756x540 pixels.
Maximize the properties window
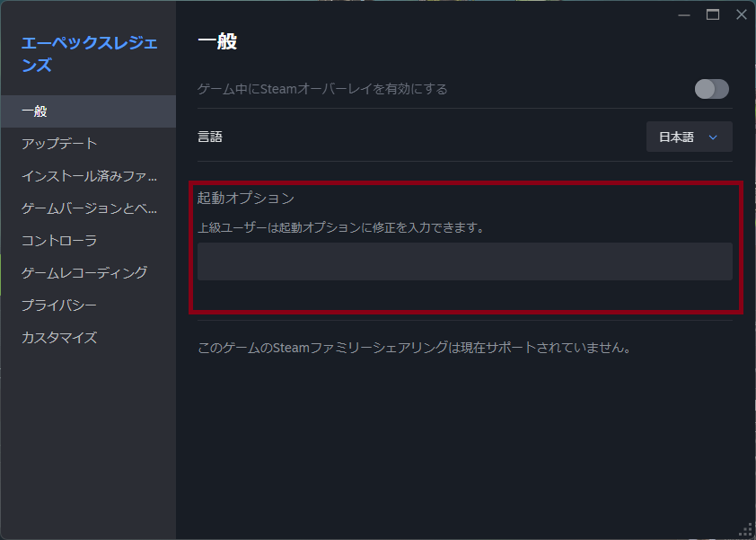point(713,14)
